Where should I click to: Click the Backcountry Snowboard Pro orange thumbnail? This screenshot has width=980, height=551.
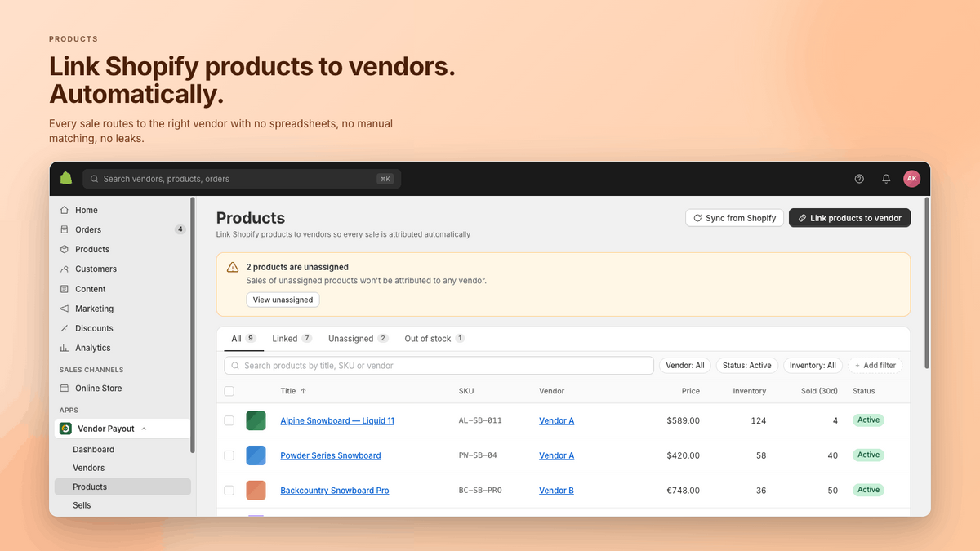[x=256, y=491]
